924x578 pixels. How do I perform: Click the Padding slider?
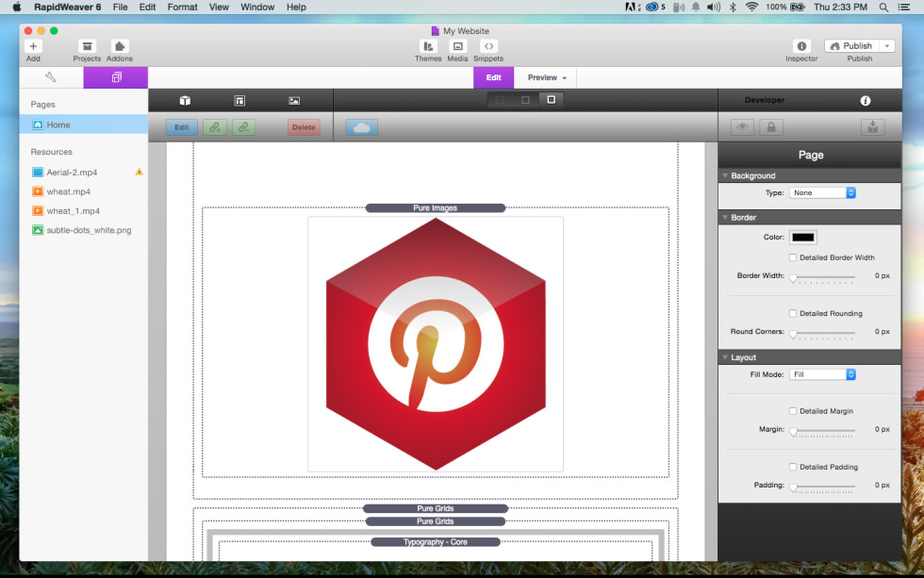pyautogui.click(x=822, y=487)
